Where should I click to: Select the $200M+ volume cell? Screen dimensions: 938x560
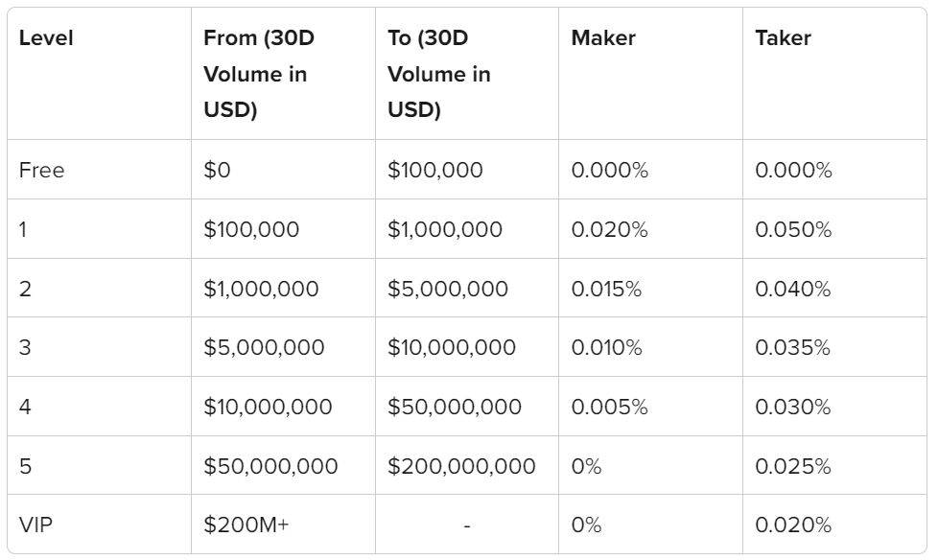click(246, 525)
